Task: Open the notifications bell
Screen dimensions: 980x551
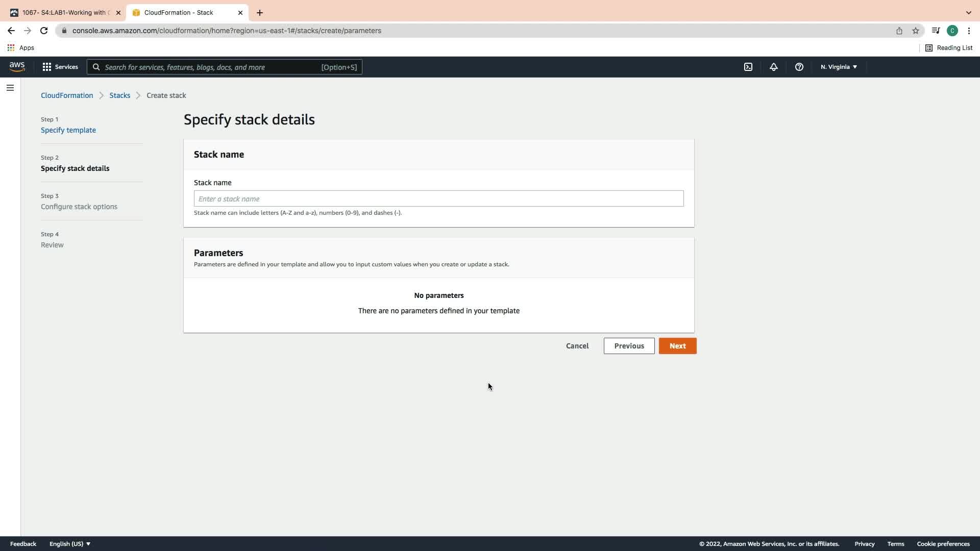Action: point(774,67)
